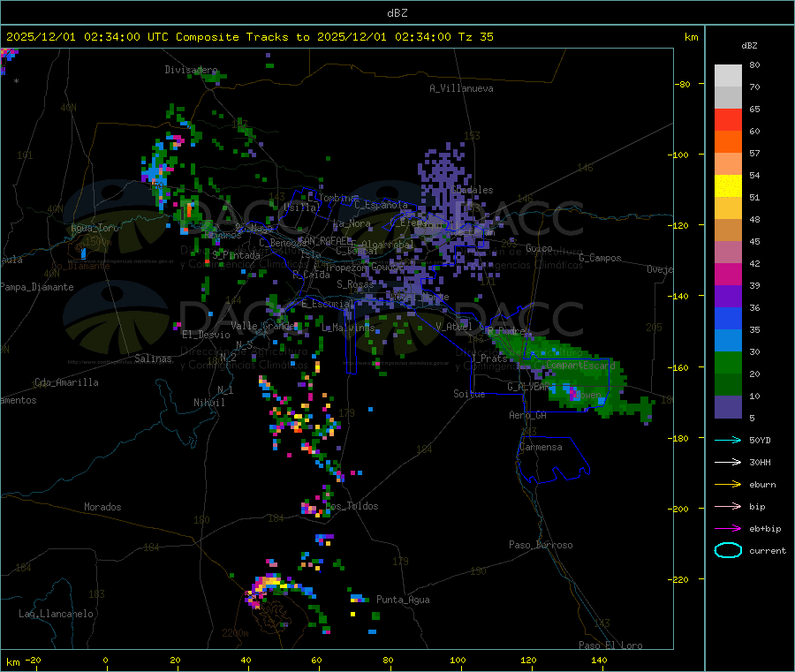Screen dimensions: 795x672
Task: Click the Paso_El_Loro place label
Action: point(610,646)
